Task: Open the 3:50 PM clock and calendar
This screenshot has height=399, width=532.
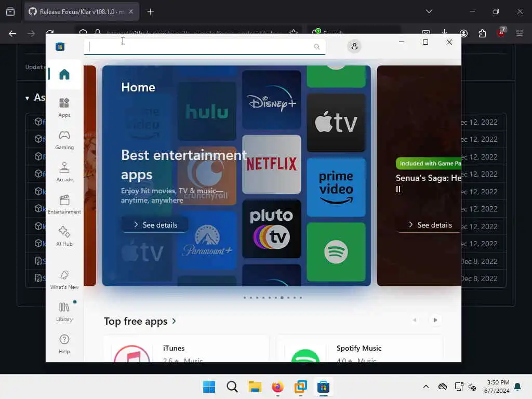Action: (497, 387)
